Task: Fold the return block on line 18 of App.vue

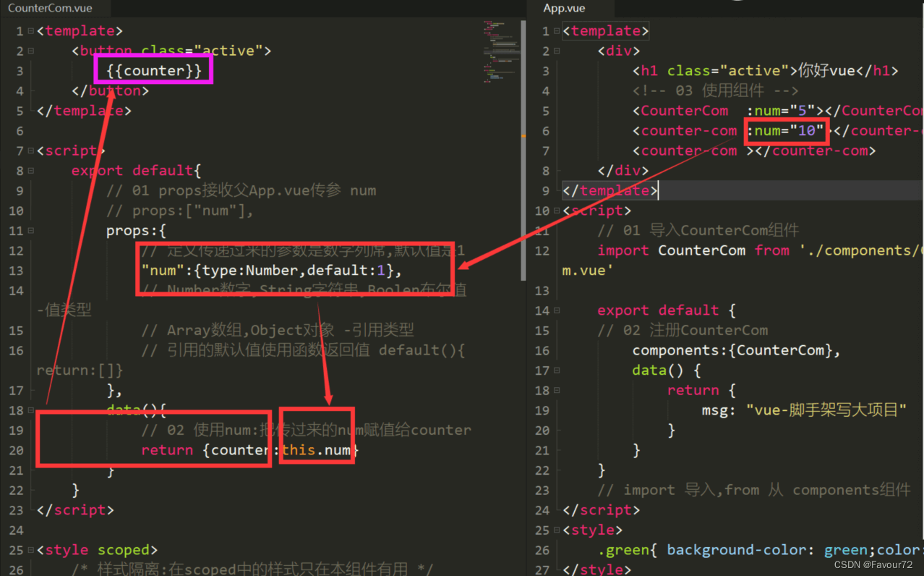Action: click(x=556, y=391)
